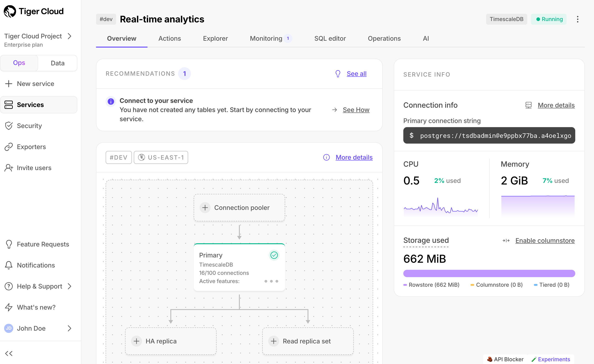The height and width of the screenshot is (364, 594).
Task: Expand the John Doe account chevron
Action: [x=70, y=328]
